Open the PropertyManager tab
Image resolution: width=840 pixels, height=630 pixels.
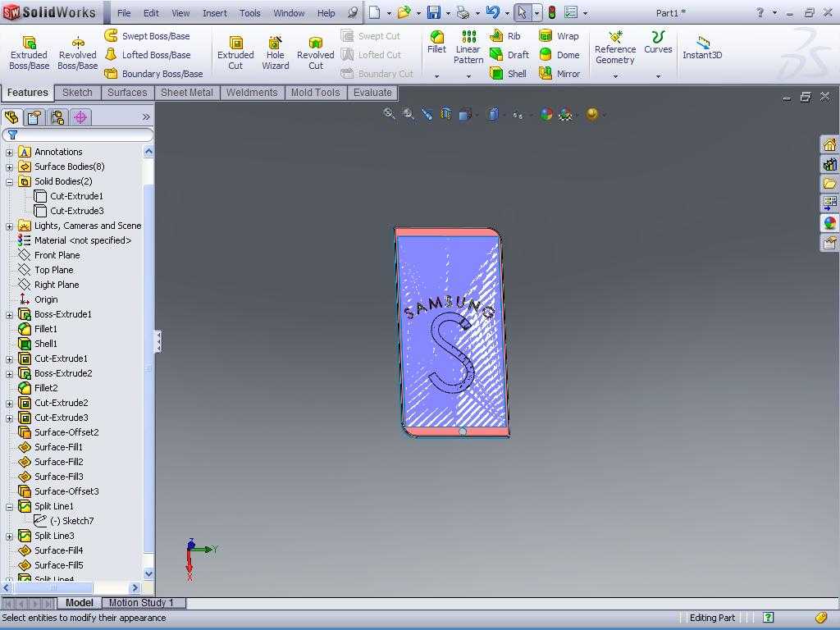[x=34, y=116]
